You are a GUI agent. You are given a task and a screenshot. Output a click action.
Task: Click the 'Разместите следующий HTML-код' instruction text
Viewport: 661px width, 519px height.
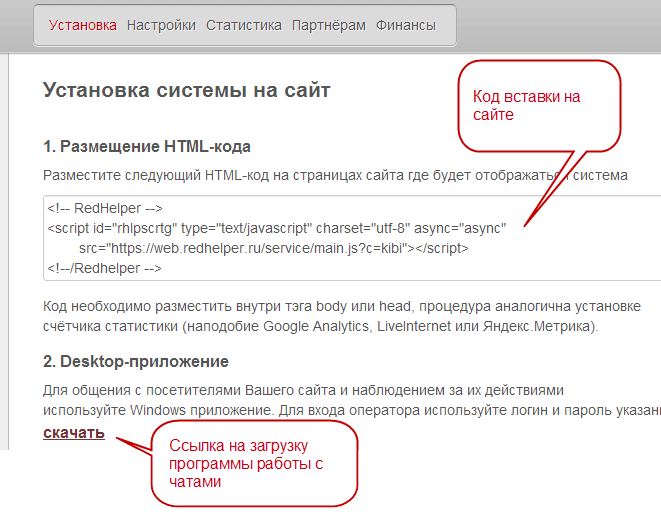[x=335, y=175]
